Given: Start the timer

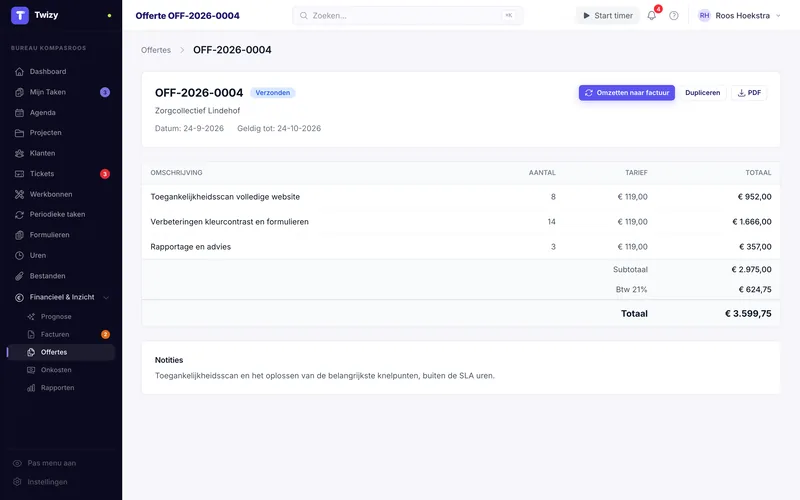Looking at the screenshot, I should tap(608, 16).
